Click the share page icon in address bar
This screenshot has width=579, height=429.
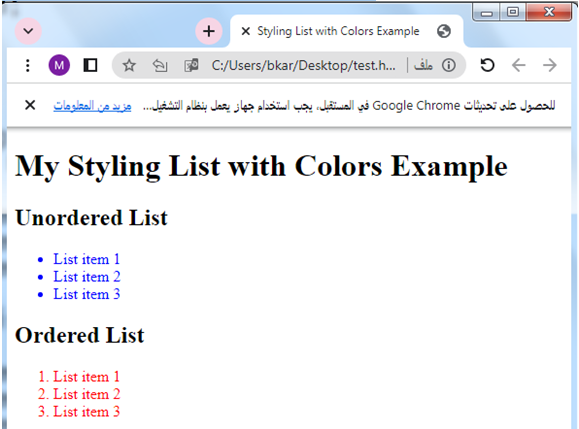(160, 66)
